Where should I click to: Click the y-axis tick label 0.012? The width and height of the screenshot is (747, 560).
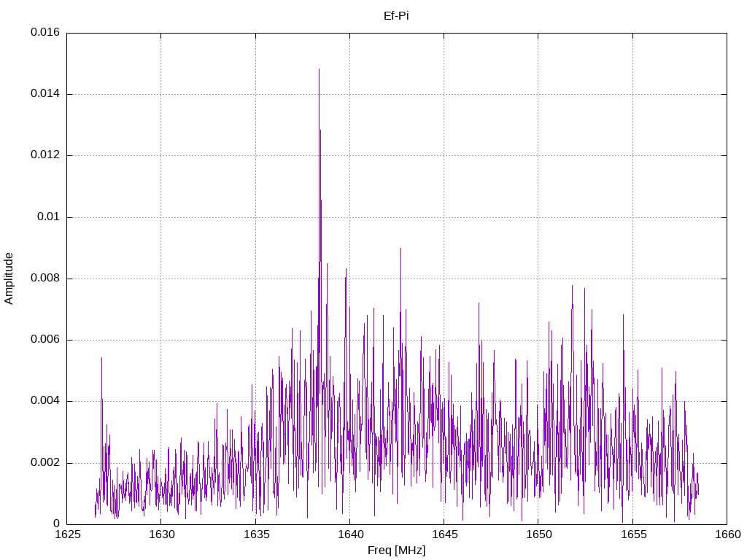tap(45, 155)
